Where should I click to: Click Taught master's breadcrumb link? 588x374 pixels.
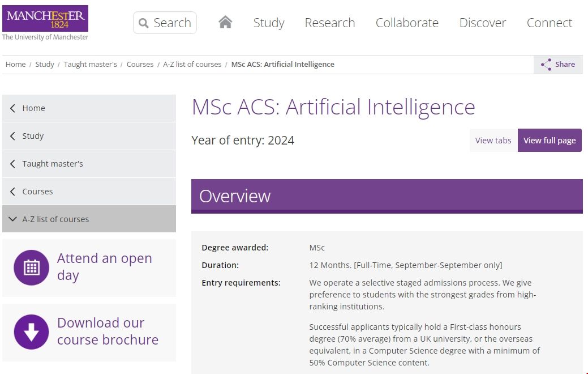[90, 65]
